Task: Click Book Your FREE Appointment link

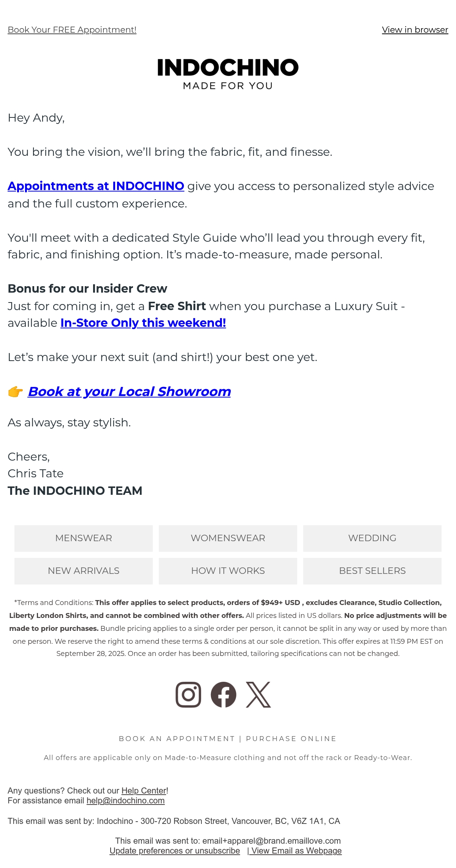Action: pyautogui.click(x=72, y=30)
